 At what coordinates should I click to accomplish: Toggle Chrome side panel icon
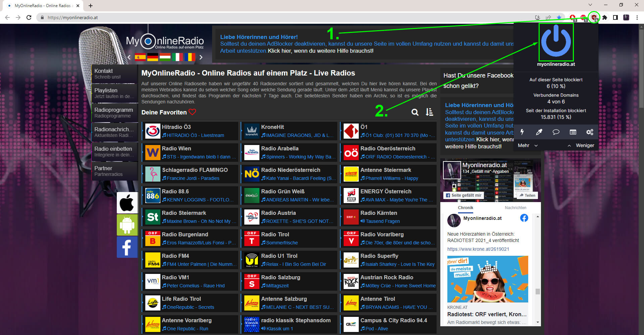coord(615,17)
